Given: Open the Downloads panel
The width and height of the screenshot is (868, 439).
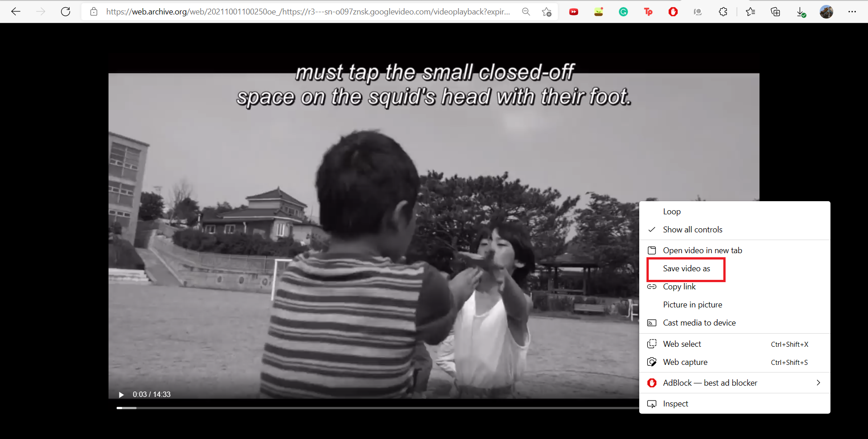Looking at the screenshot, I should pos(801,12).
